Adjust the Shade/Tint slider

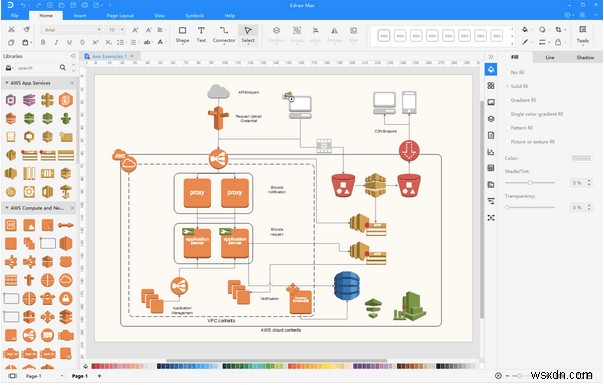pyautogui.click(x=530, y=183)
